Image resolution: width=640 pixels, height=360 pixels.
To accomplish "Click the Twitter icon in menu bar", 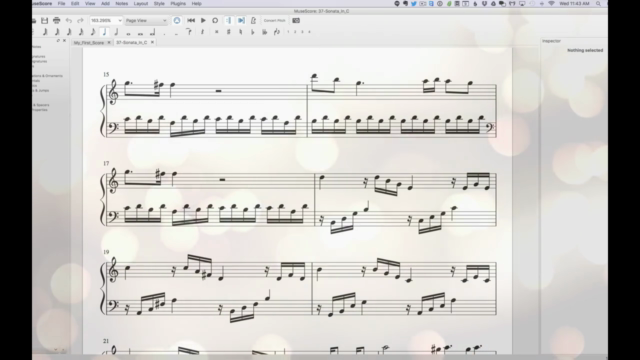I will point(414,3).
